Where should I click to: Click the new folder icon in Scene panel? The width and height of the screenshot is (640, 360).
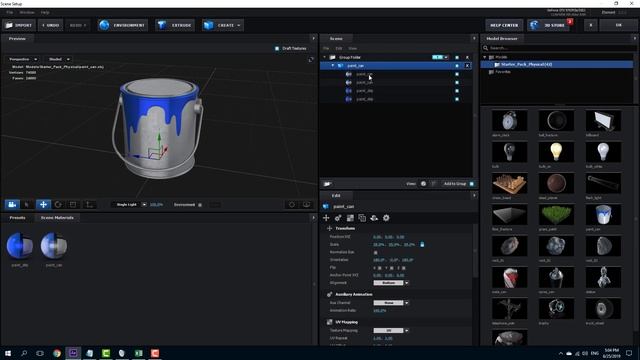[x=327, y=184]
